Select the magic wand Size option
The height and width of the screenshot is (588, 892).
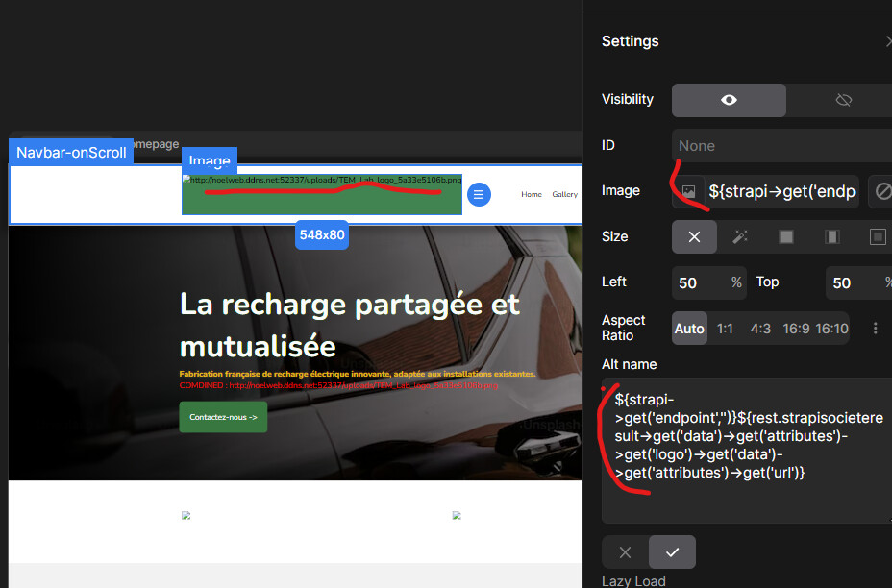click(x=740, y=236)
